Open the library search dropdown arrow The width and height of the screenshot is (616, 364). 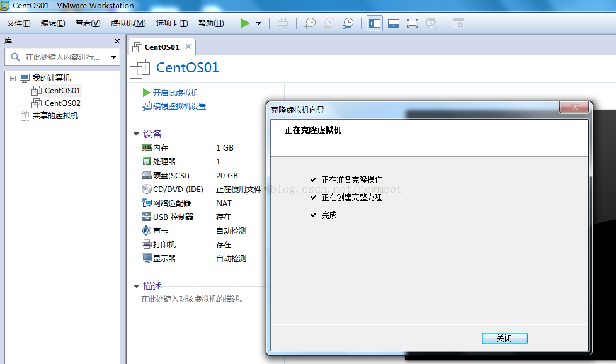[x=113, y=57]
